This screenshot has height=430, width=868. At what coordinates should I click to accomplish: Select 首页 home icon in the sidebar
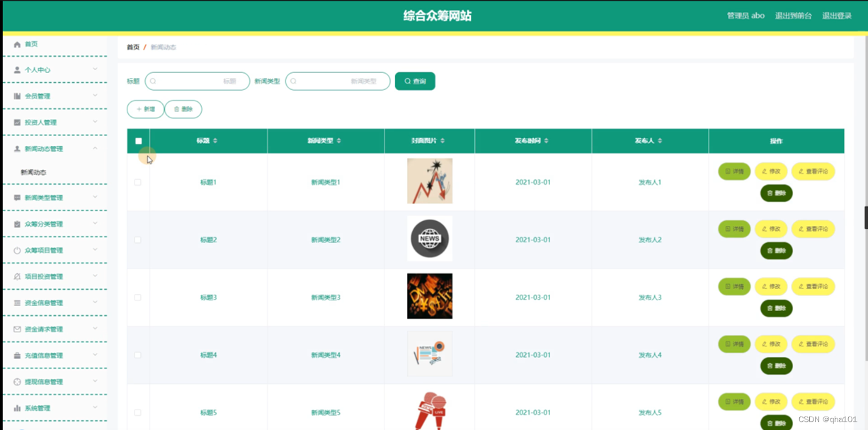(x=17, y=43)
